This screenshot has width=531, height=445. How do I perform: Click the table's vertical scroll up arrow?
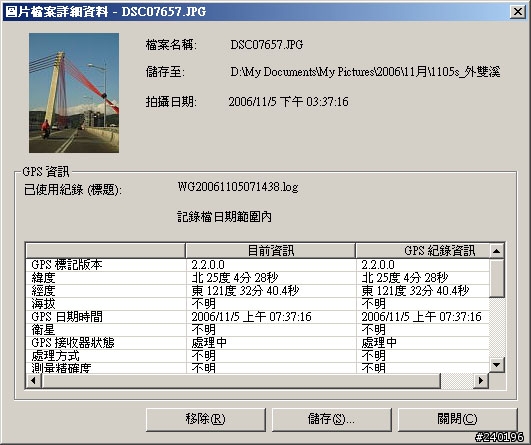pyautogui.click(x=497, y=251)
